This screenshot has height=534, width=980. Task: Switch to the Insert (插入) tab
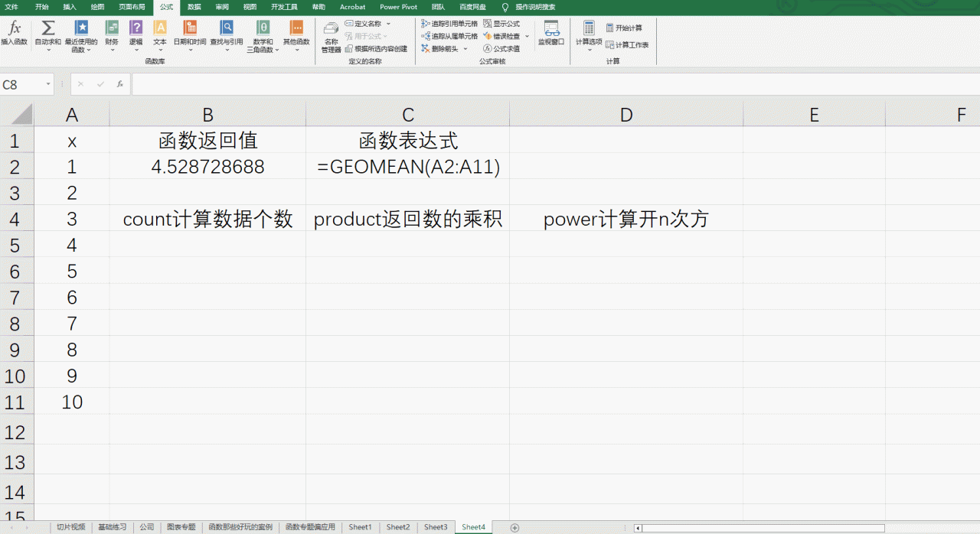tap(70, 7)
